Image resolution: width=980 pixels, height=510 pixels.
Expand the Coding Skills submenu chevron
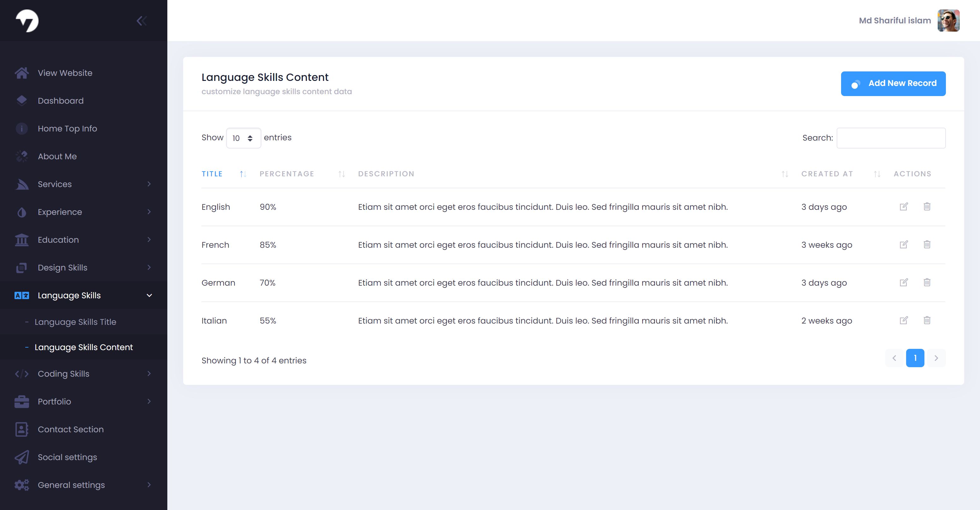149,373
